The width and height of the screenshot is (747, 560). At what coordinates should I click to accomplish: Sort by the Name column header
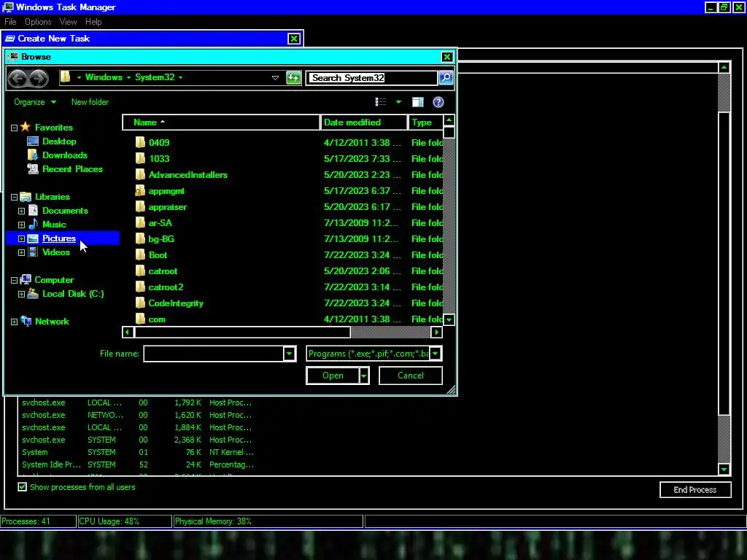221,122
